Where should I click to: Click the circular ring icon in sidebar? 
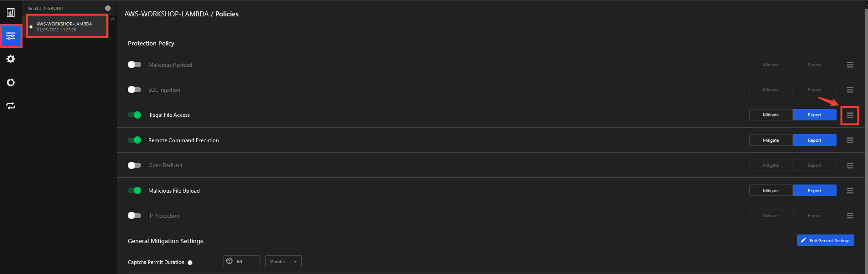pyautogui.click(x=11, y=82)
